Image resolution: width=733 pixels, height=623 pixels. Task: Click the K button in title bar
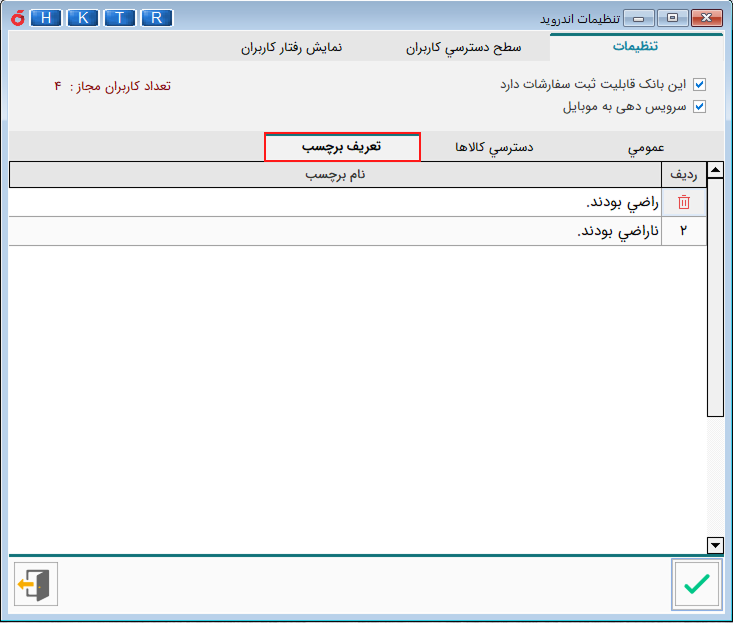[83, 18]
